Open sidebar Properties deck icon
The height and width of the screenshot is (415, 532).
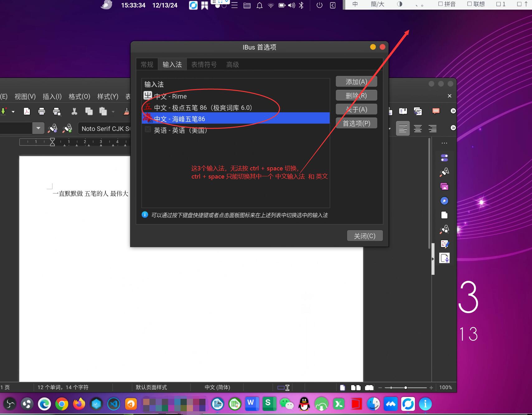click(x=444, y=158)
